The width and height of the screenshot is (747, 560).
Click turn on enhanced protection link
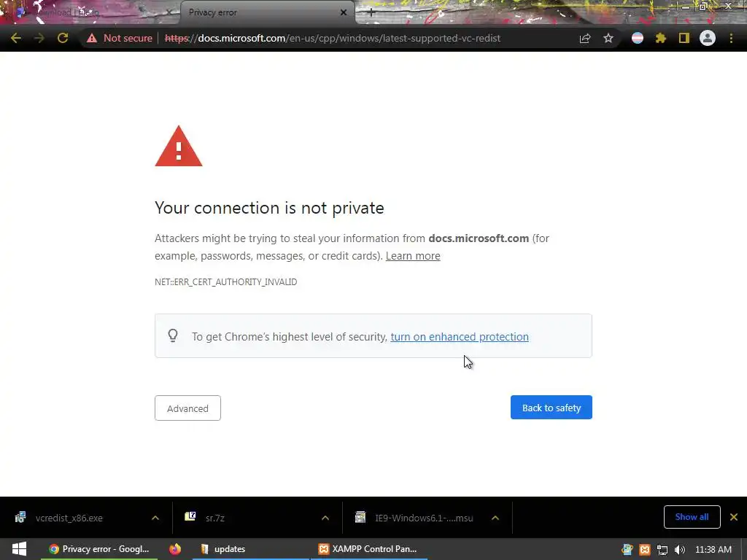click(460, 337)
